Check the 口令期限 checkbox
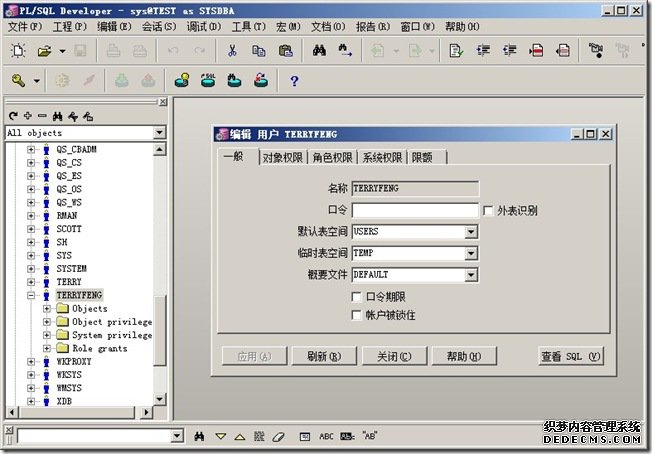The image size is (652, 454). 357,297
